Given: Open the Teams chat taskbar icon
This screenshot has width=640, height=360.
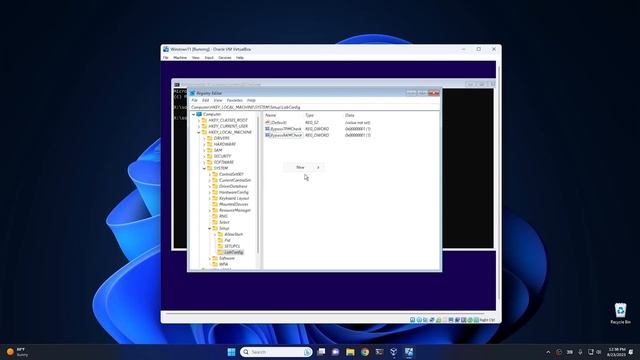Looking at the screenshot, I should (x=336, y=352).
